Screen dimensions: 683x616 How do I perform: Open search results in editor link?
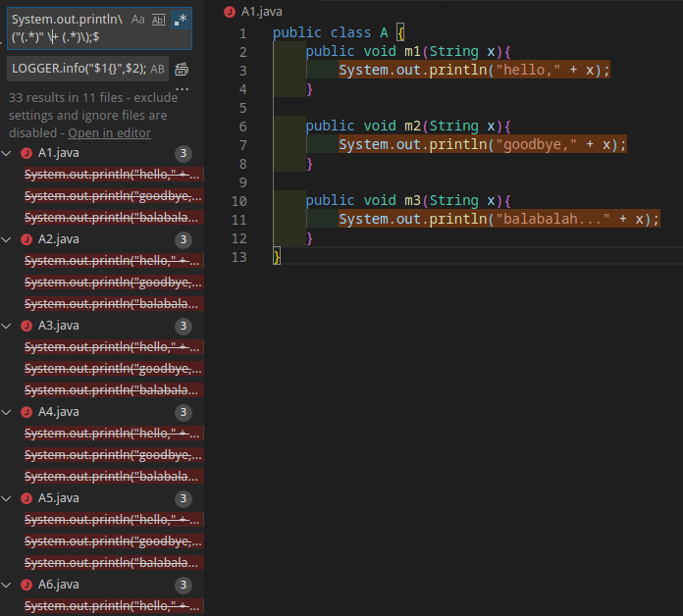pos(109,133)
